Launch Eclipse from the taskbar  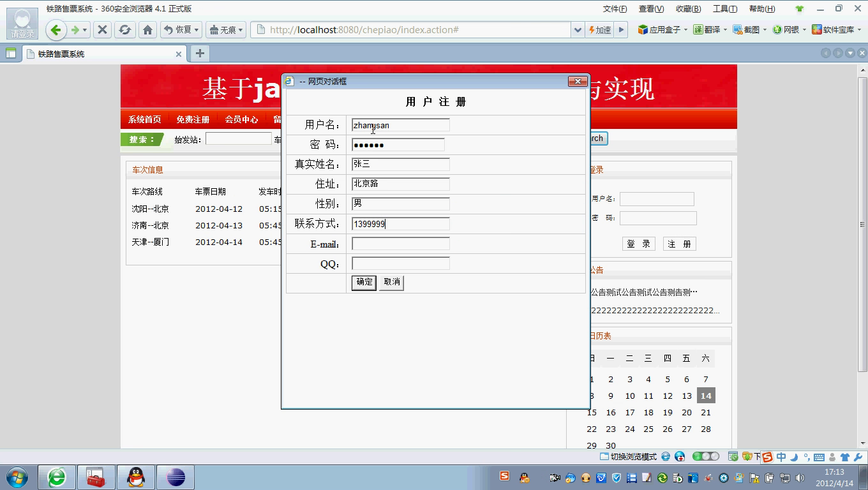point(175,477)
